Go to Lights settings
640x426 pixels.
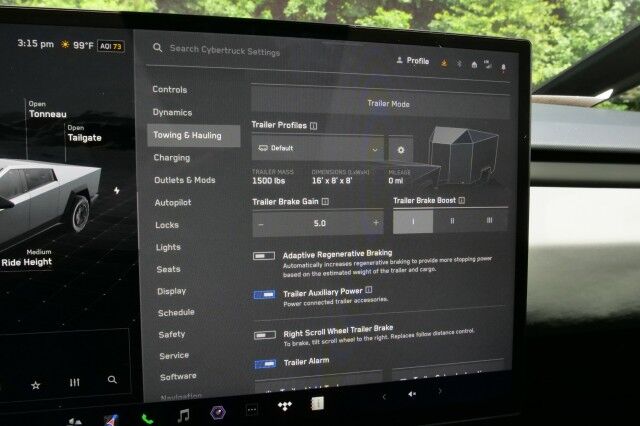pyautogui.click(x=168, y=247)
